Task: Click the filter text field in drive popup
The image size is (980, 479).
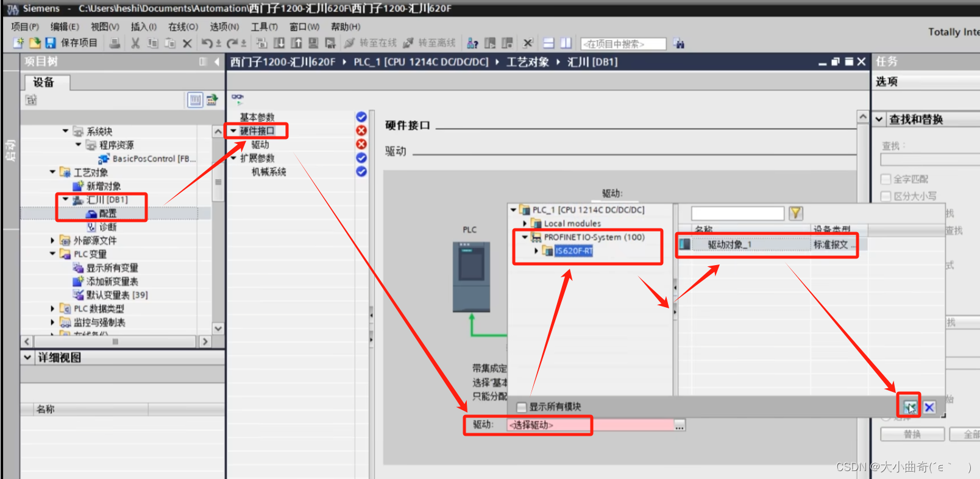Action: [x=737, y=213]
